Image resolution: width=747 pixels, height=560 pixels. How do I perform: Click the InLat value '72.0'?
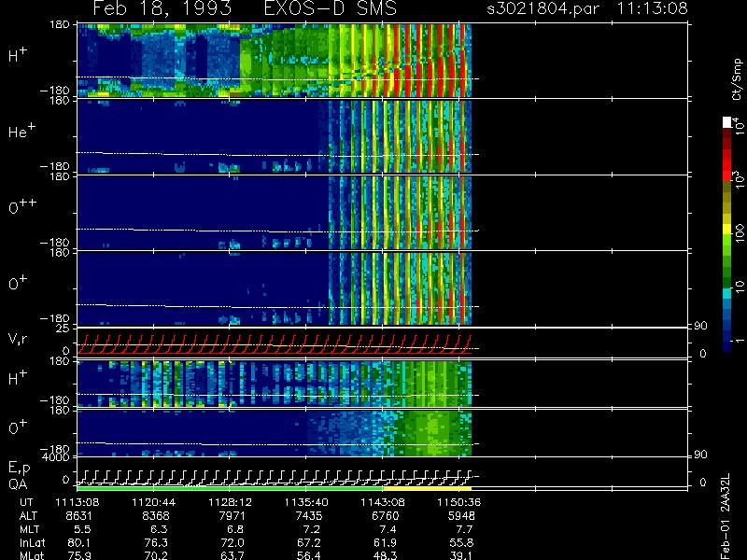click(232, 542)
